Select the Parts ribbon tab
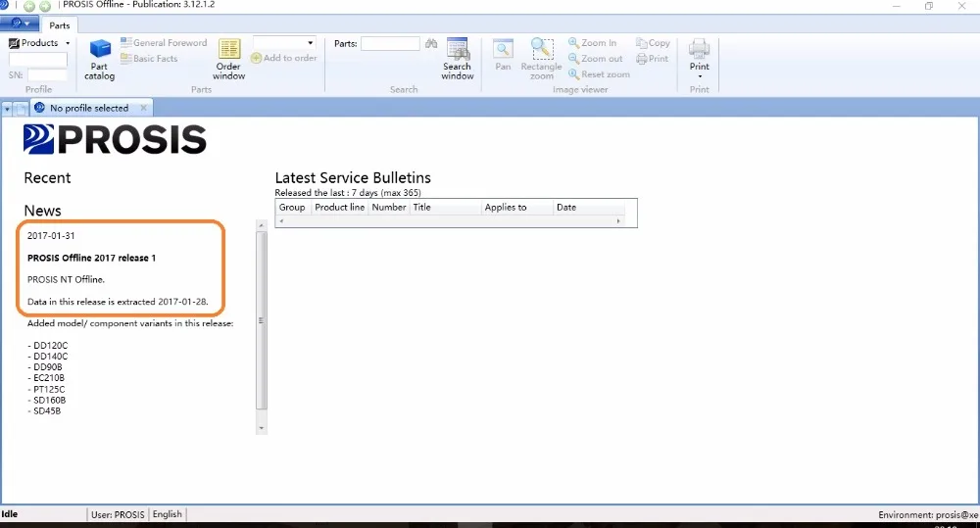Screen dimensions: 980x528 click(x=60, y=25)
